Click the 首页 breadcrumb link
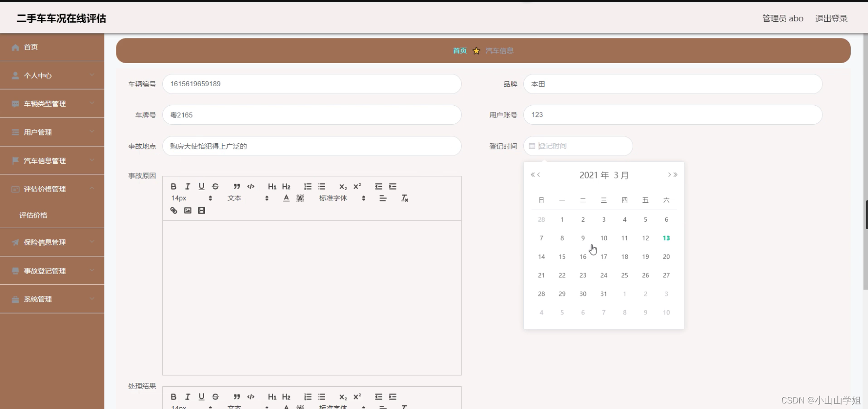The width and height of the screenshot is (868, 409). coord(460,51)
